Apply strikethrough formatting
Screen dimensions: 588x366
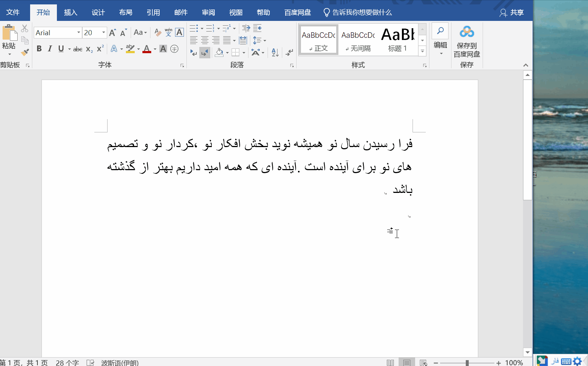(x=78, y=49)
